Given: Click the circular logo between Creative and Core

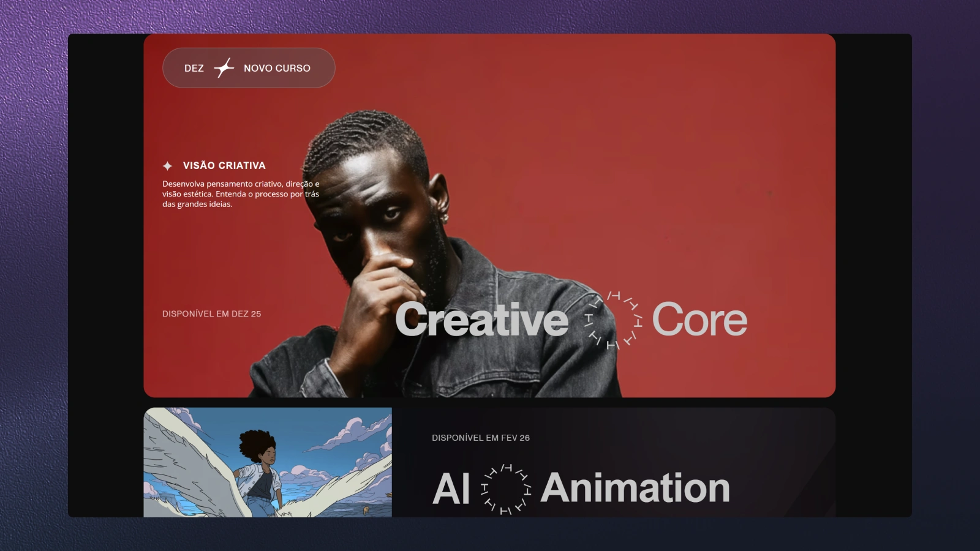Looking at the screenshot, I should tap(613, 320).
